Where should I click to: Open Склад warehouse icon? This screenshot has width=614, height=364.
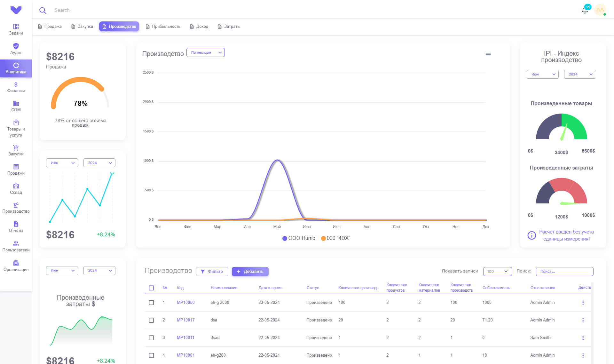coord(16,186)
